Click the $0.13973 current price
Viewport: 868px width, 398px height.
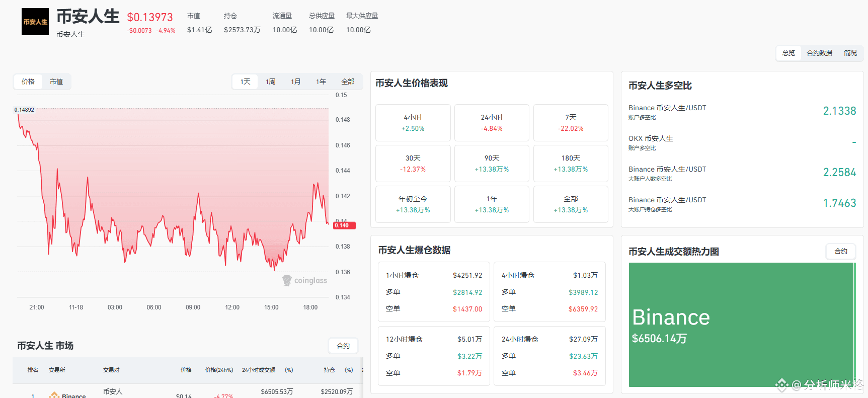pyautogui.click(x=150, y=17)
